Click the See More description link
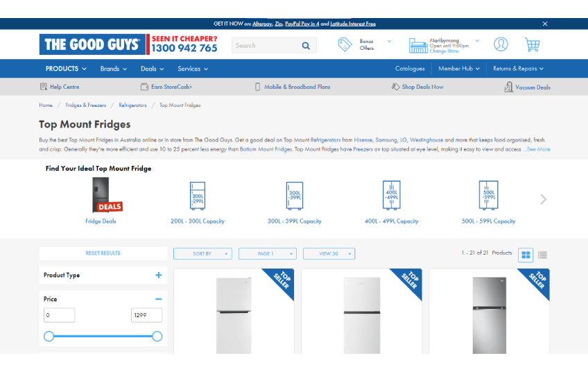 [x=538, y=149]
